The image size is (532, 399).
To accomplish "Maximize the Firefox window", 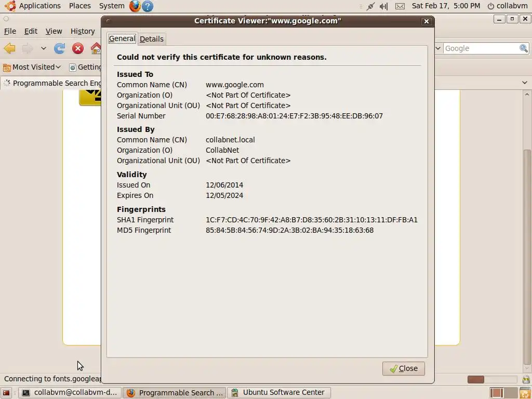I will click(x=512, y=19).
